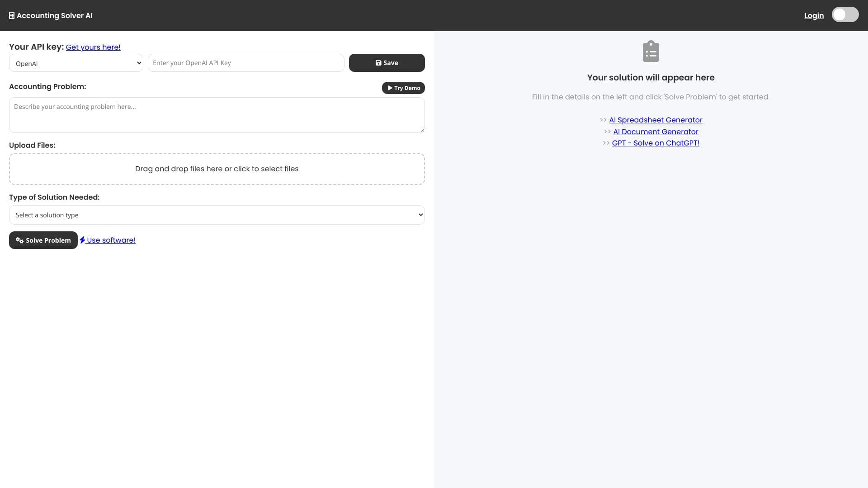Click the drag and drop file upload area
Screen dimensions: 868x488
217,169
